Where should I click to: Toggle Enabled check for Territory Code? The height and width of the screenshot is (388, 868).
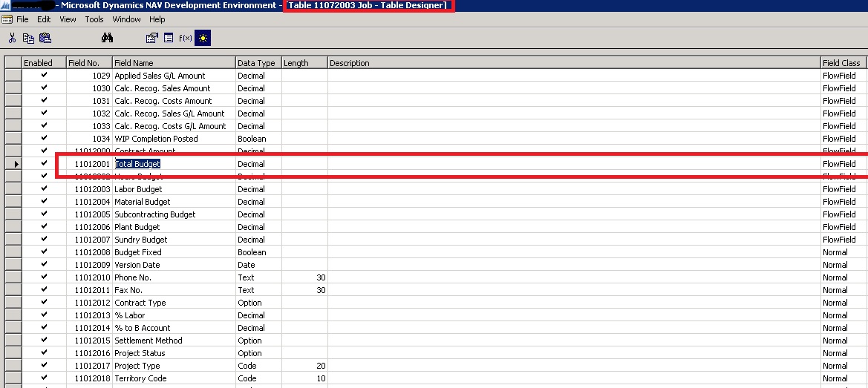click(45, 378)
